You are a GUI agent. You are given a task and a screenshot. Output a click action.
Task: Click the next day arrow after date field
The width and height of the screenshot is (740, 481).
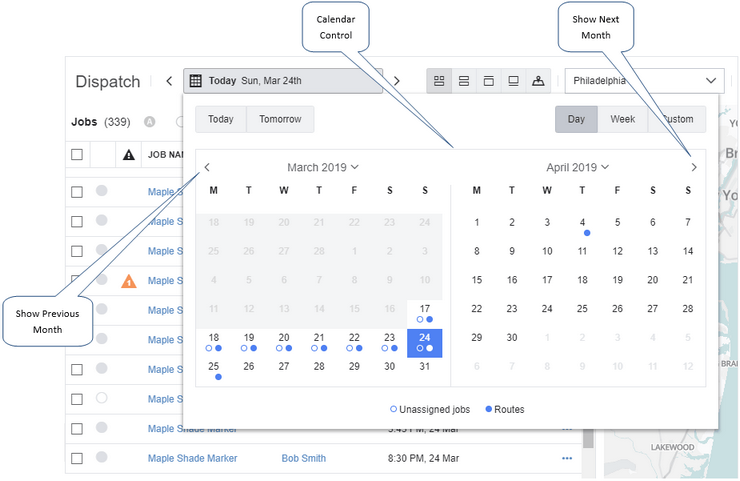396,81
